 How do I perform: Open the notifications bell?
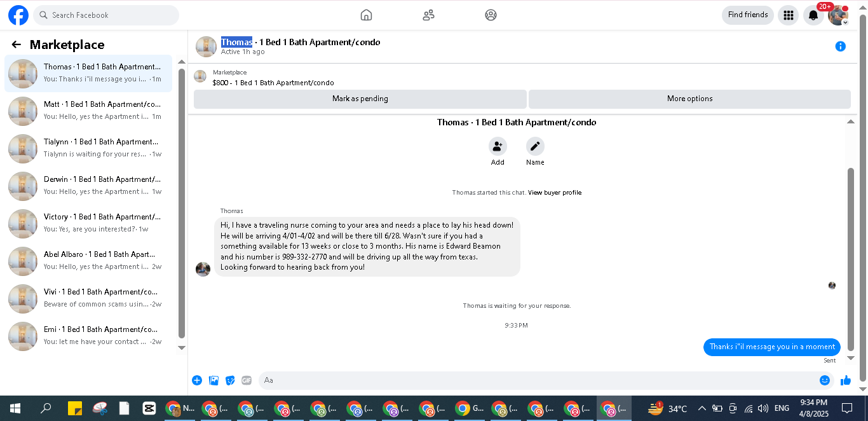(813, 15)
